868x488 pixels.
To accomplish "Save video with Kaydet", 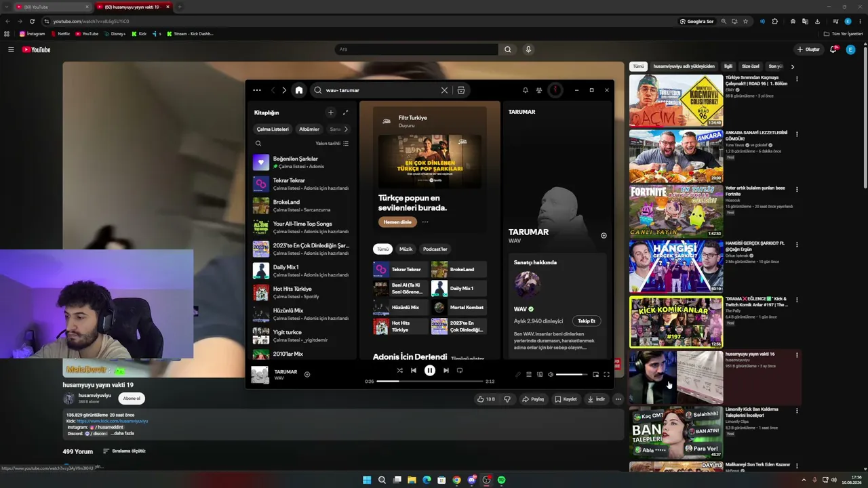I will (x=566, y=399).
